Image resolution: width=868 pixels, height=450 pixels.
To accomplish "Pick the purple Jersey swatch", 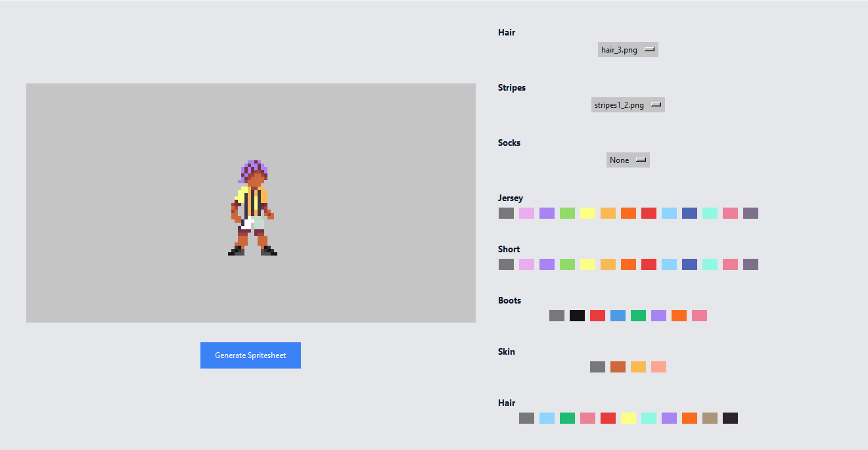I will 547,214.
